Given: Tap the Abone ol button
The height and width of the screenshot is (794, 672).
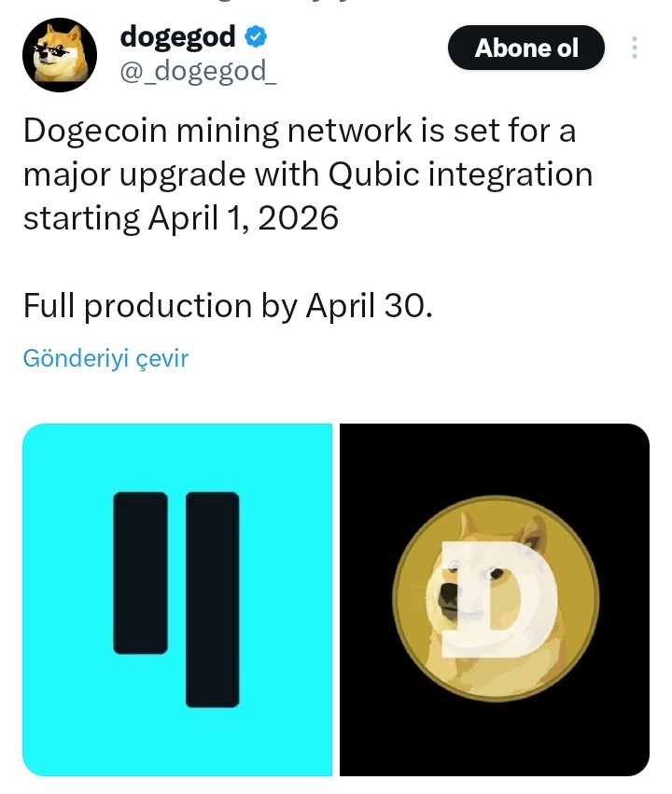Looking at the screenshot, I should click(x=526, y=48).
